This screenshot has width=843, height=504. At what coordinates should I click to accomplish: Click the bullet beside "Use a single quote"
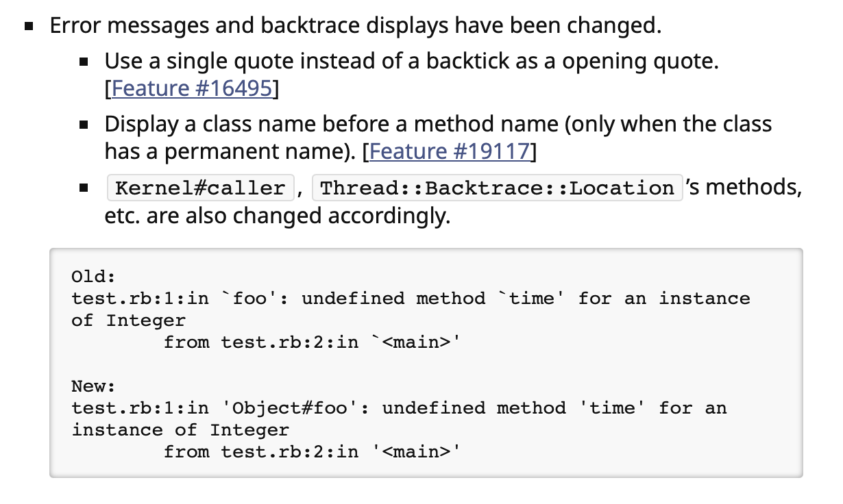[x=84, y=64]
